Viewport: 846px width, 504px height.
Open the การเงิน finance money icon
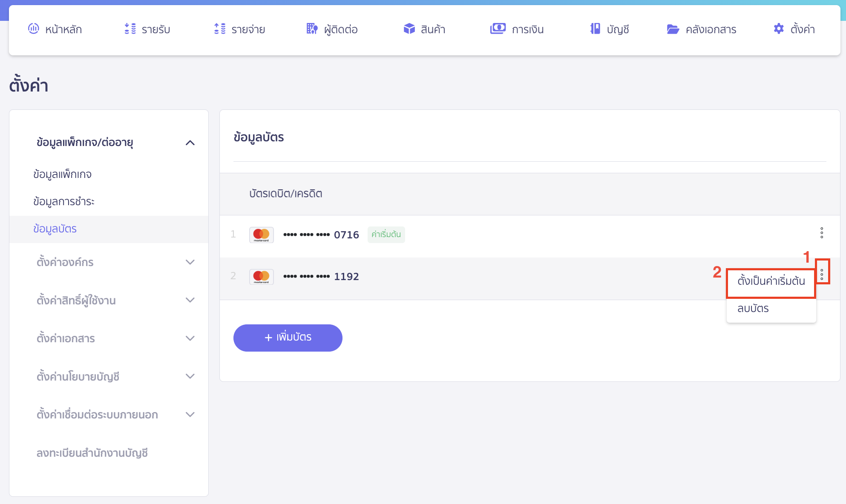pyautogui.click(x=498, y=29)
